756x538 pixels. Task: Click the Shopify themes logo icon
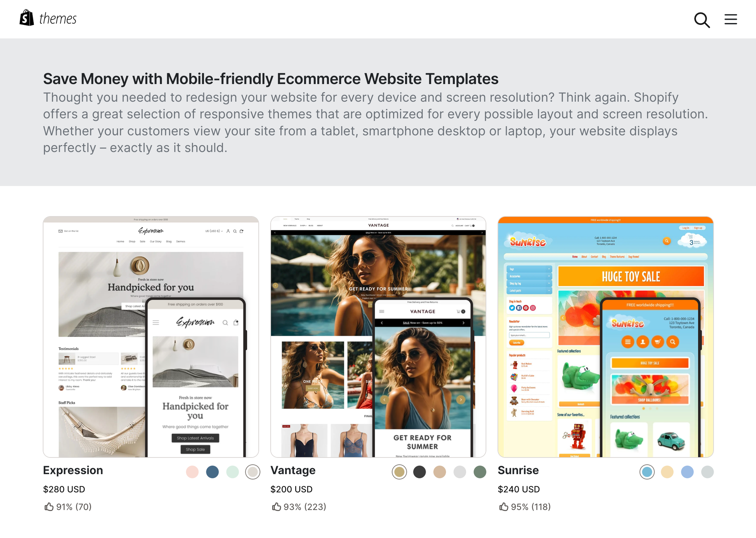pos(26,18)
